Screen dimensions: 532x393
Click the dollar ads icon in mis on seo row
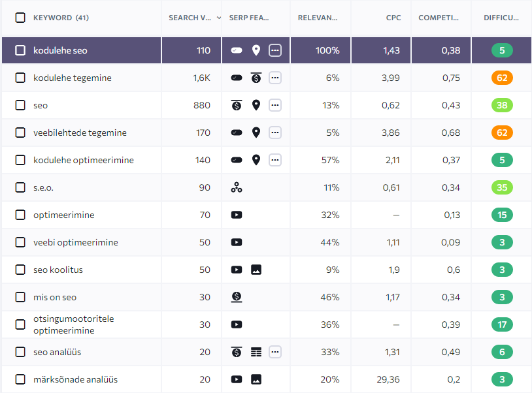(x=237, y=297)
